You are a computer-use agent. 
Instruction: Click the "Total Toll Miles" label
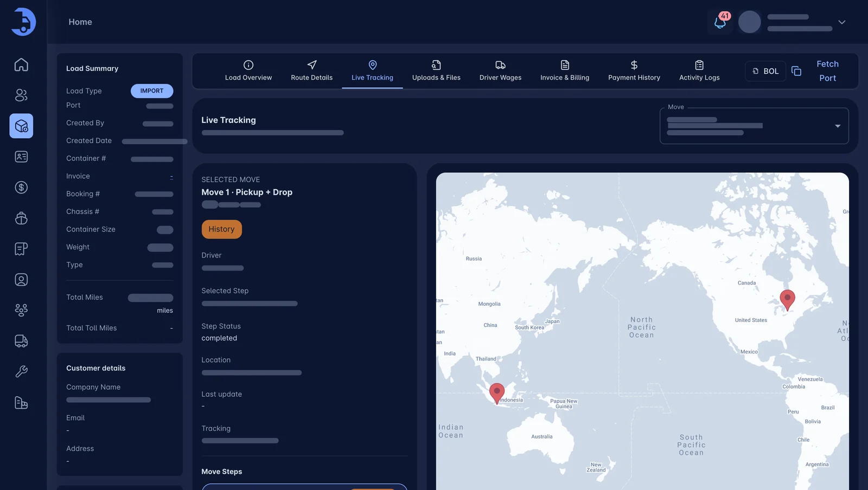[92, 328]
